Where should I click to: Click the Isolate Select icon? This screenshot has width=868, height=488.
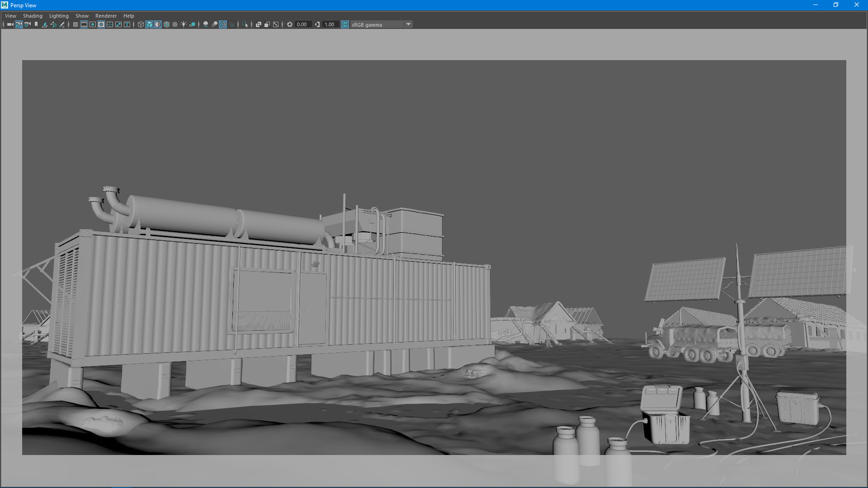[245, 24]
